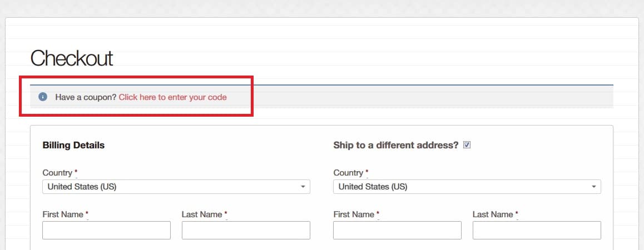Toggle the Ship to a different address checkbox
This screenshot has width=644, height=250.
pyautogui.click(x=467, y=145)
